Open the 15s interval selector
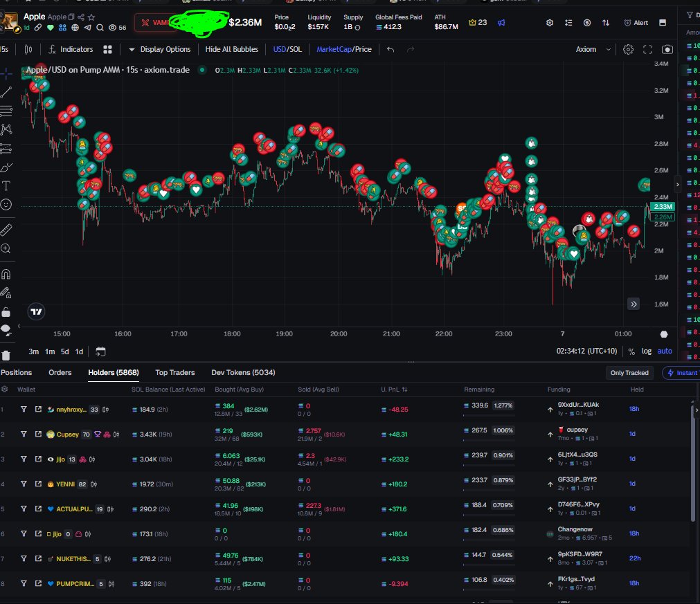 point(4,50)
